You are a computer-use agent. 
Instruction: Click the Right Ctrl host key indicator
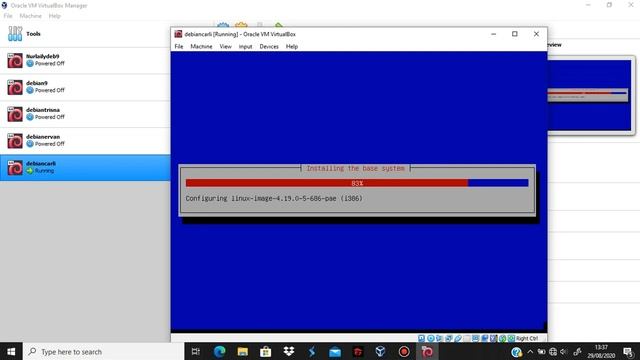coord(527,338)
